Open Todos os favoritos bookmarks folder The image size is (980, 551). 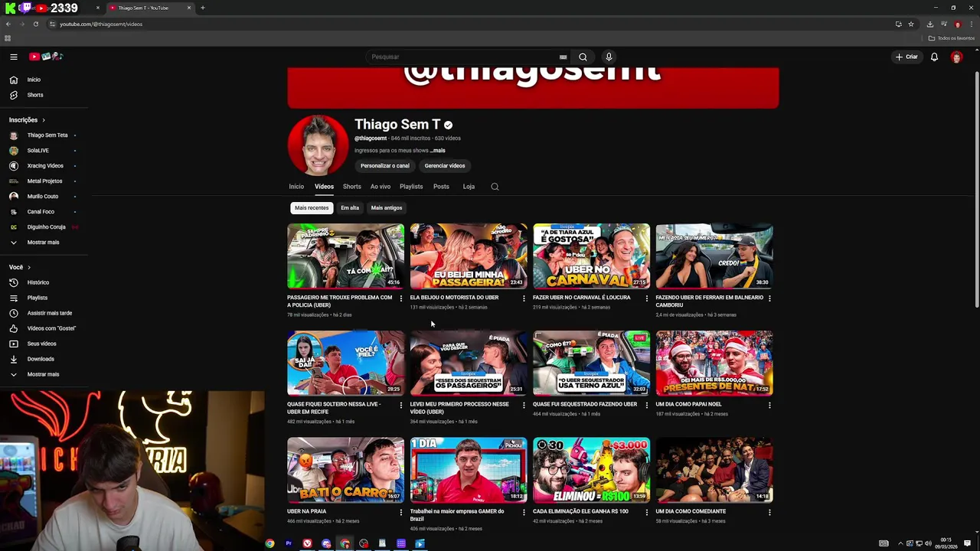pyautogui.click(x=952, y=38)
